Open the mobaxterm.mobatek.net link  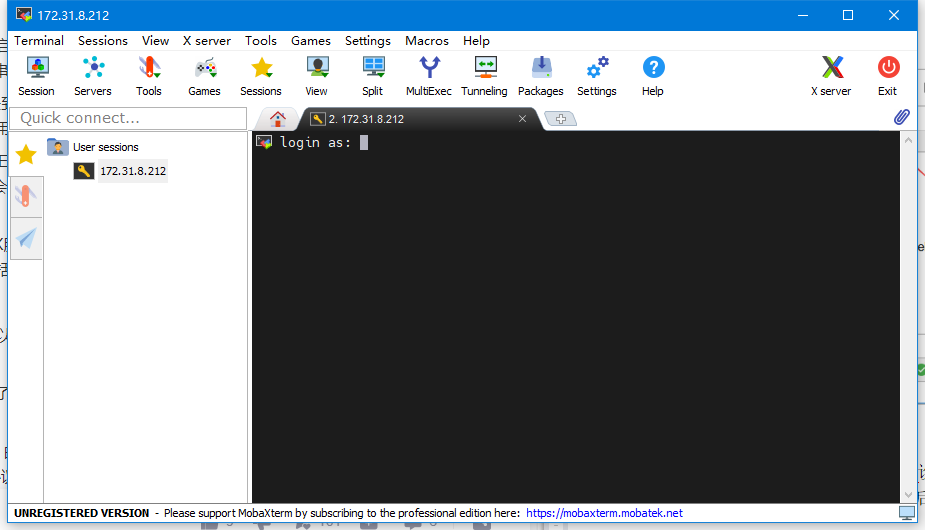[x=604, y=513]
